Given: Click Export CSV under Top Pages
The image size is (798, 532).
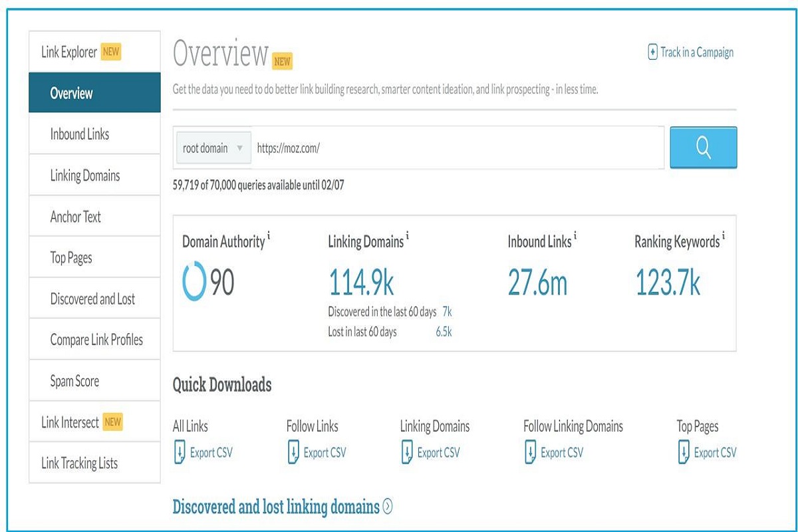Looking at the screenshot, I should tap(716, 453).
